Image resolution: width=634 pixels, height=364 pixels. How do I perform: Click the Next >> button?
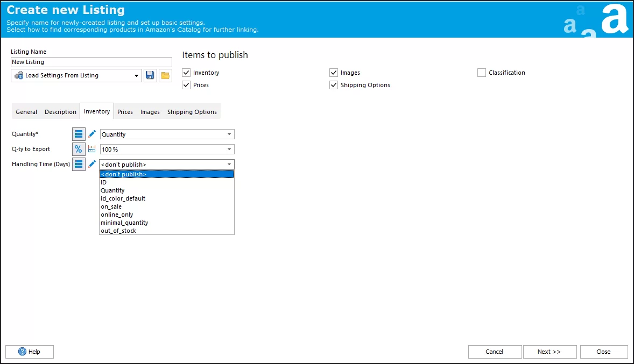[x=550, y=352]
